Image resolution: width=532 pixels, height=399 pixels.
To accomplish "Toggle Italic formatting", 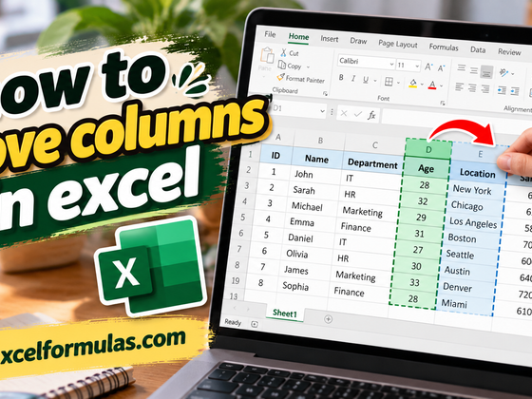I will point(353,78).
